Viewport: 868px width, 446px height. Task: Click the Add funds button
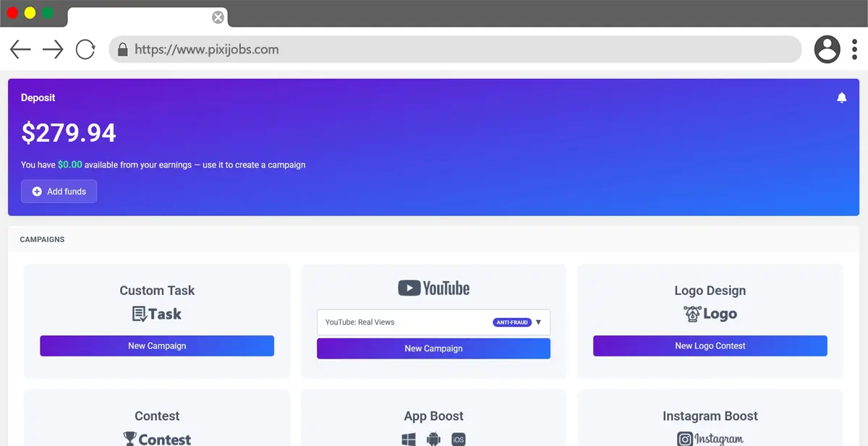click(x=59, y=192)
